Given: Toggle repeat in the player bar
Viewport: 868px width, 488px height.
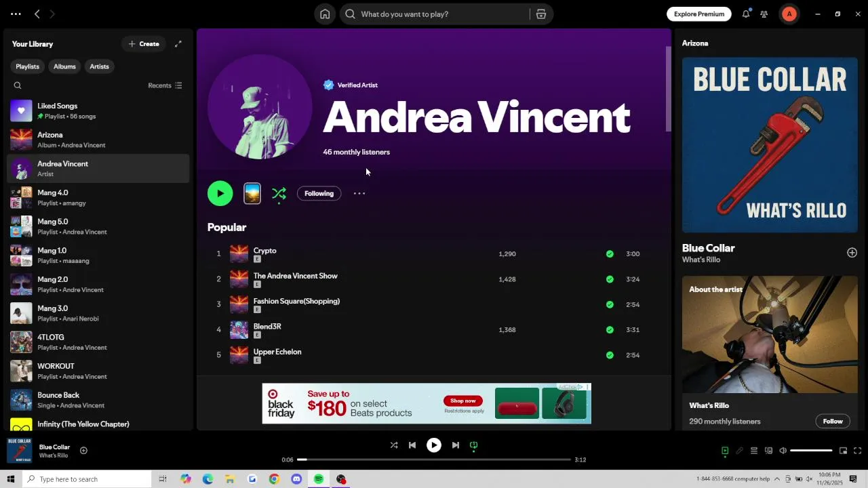Looking at the screenshot, I should click(474, 445).
